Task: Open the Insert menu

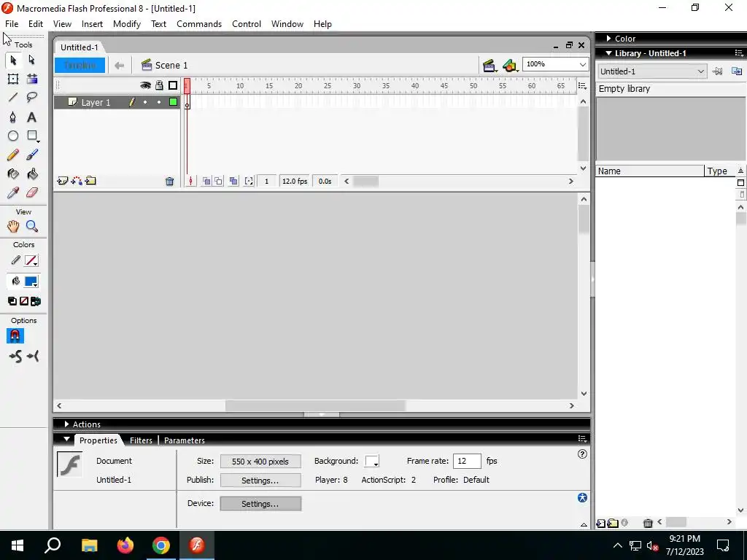Action: pos(92,24)
